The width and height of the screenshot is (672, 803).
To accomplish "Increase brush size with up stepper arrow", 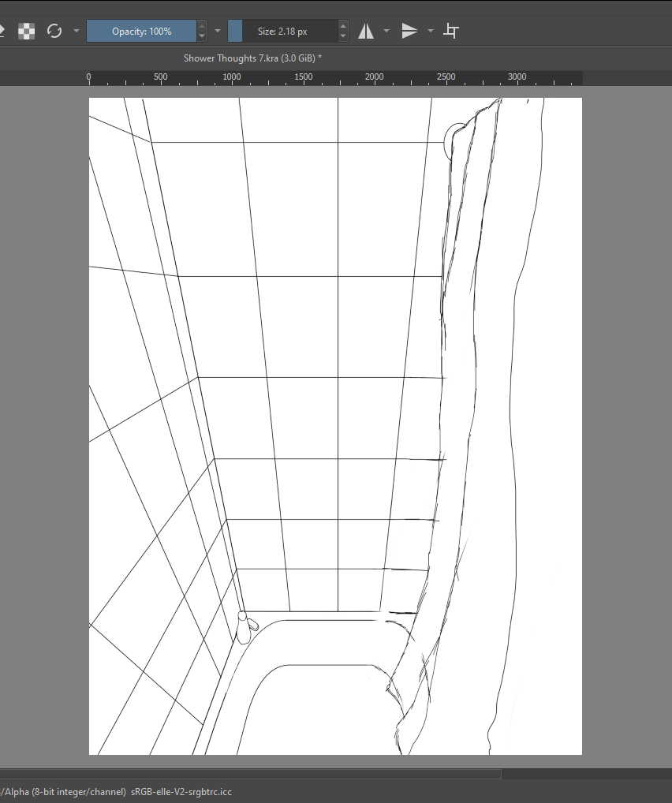I will click(343, 25).
